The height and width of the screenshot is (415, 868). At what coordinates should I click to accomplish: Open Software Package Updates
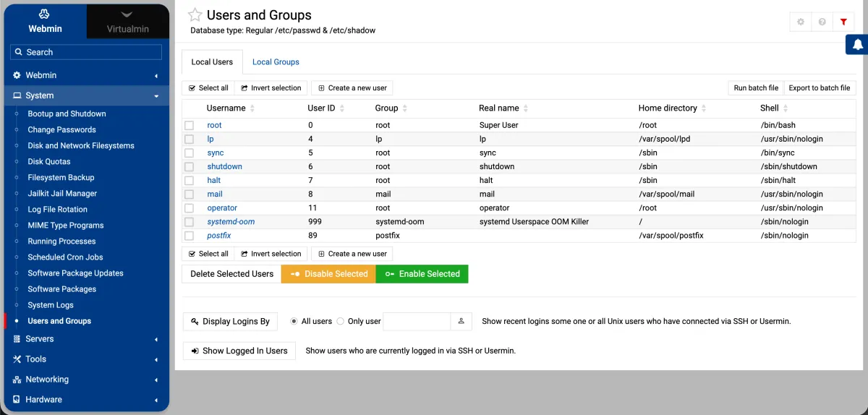(x=75, y=273)
